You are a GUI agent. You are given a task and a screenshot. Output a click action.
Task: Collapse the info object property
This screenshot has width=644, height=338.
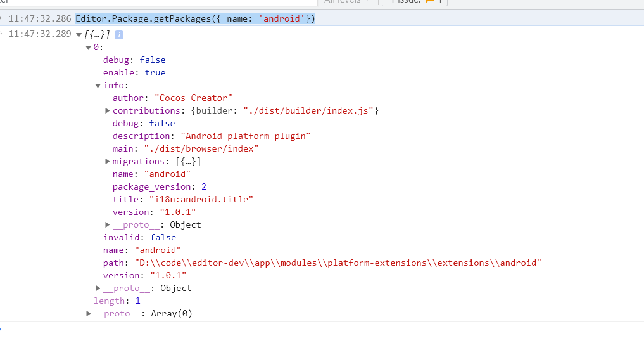[98, 86]
